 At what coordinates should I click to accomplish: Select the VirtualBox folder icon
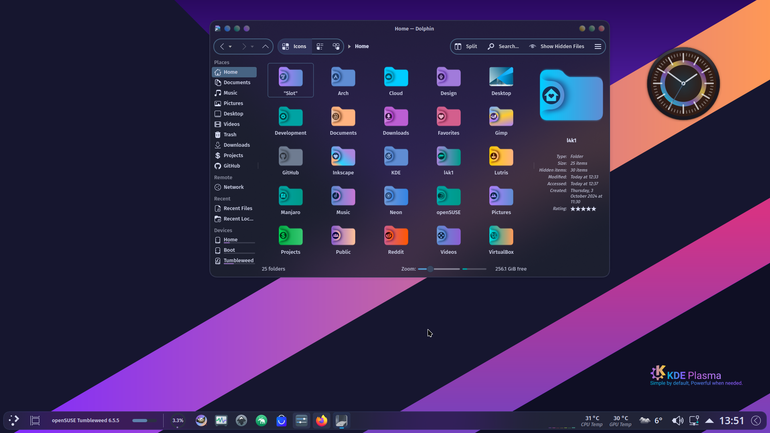[501, 237]
